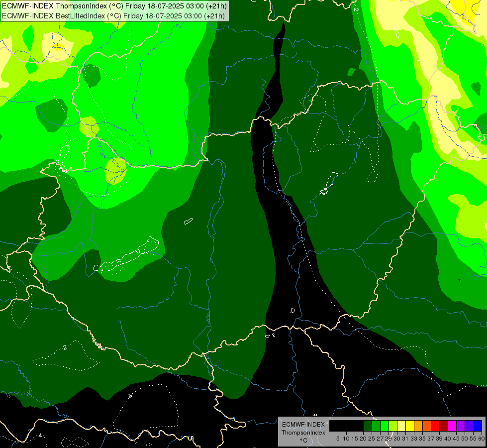Click the legend tick value 5
The height and width of the screenshot is (448, 487).
coord(338,439)
